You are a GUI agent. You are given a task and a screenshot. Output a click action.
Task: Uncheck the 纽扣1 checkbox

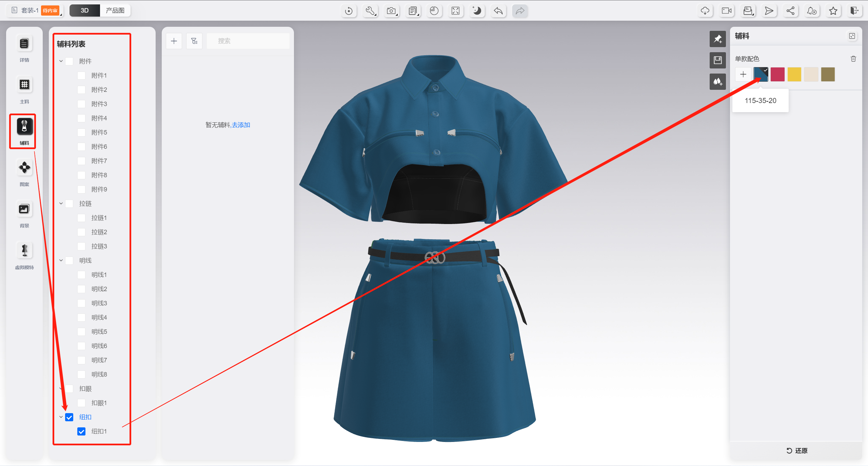[x=81, y=431]
